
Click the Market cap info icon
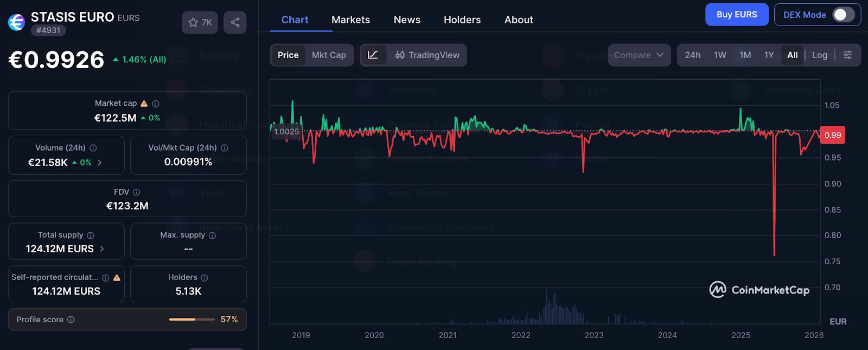[x=156, y=104]
